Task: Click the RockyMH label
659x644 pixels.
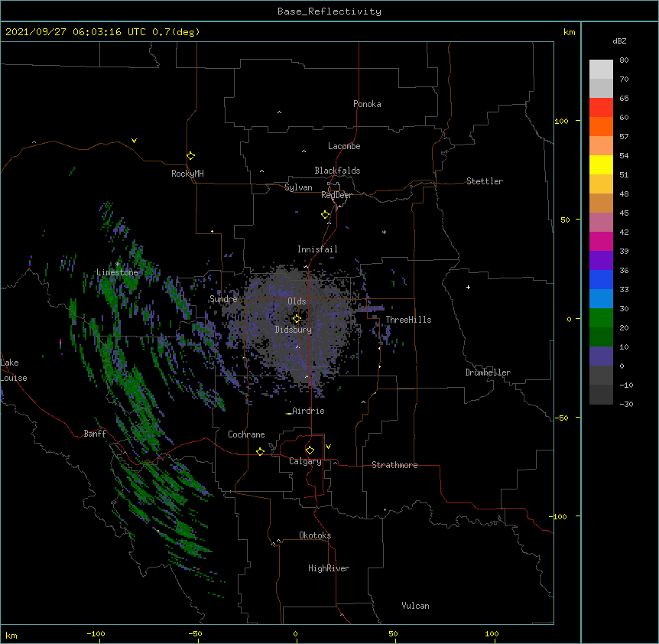Action: pyautogui.click(x=187, y=174)
